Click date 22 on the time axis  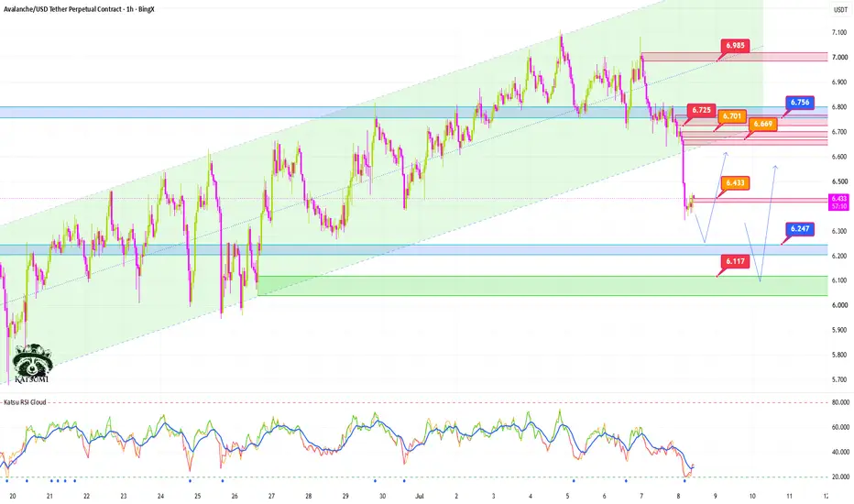pyautogui.click(x=87, y=497)
